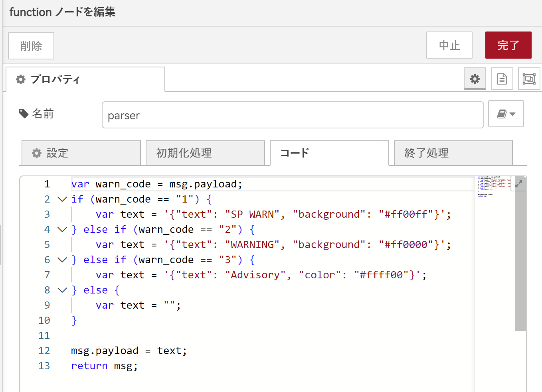Open the node settings gear icon
Image resolution: width=542 pixels, height=392 pixels.
(x=475, y=79)
